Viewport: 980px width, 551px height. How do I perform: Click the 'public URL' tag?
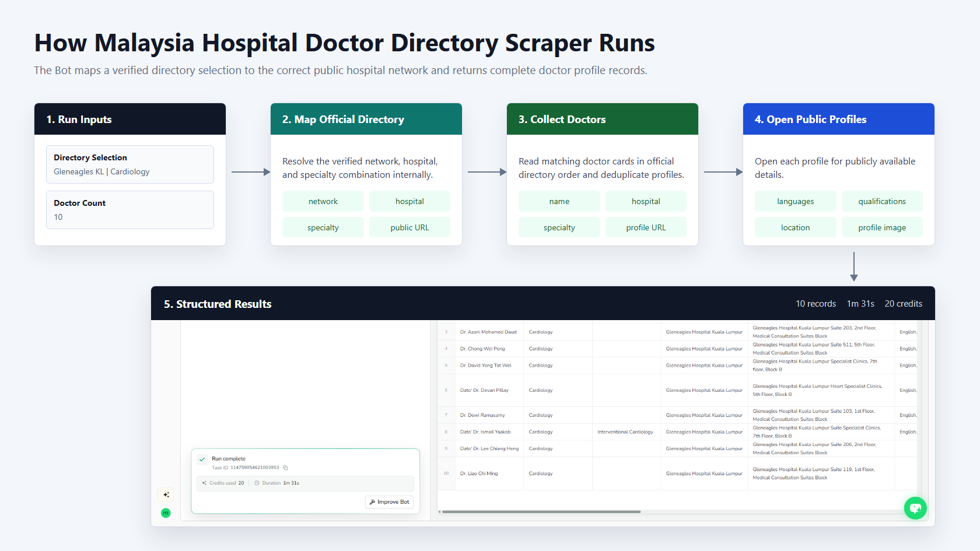coord(409,227)
